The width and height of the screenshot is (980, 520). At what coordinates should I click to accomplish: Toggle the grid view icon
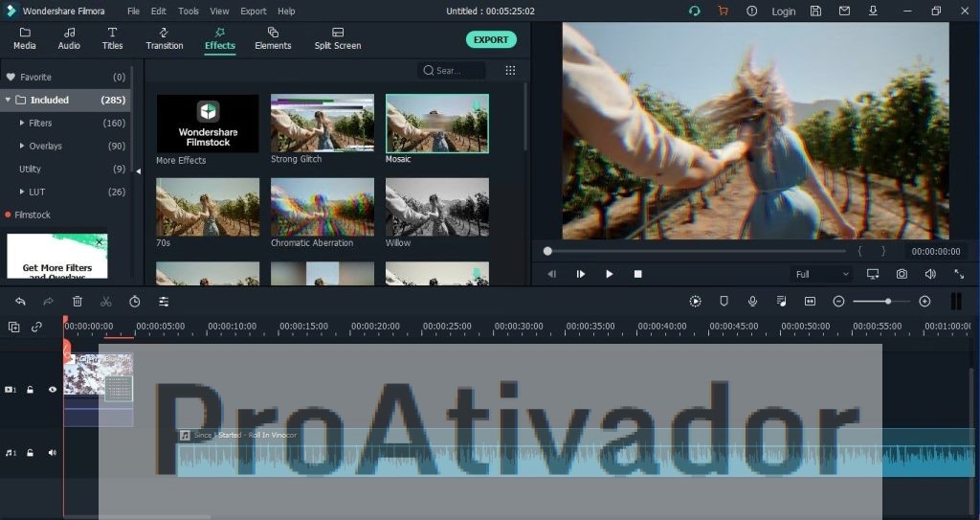(x=510, y=70)
